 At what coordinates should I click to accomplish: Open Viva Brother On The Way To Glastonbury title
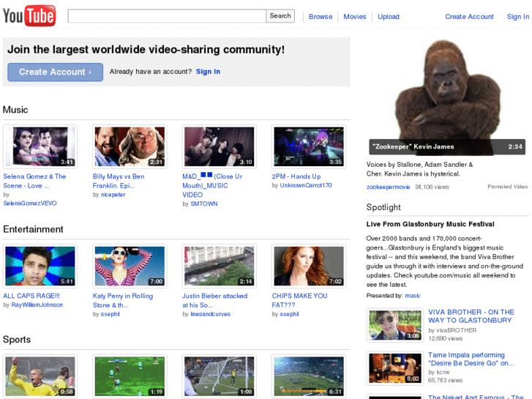pyautogui.click(x=471, y=316)
